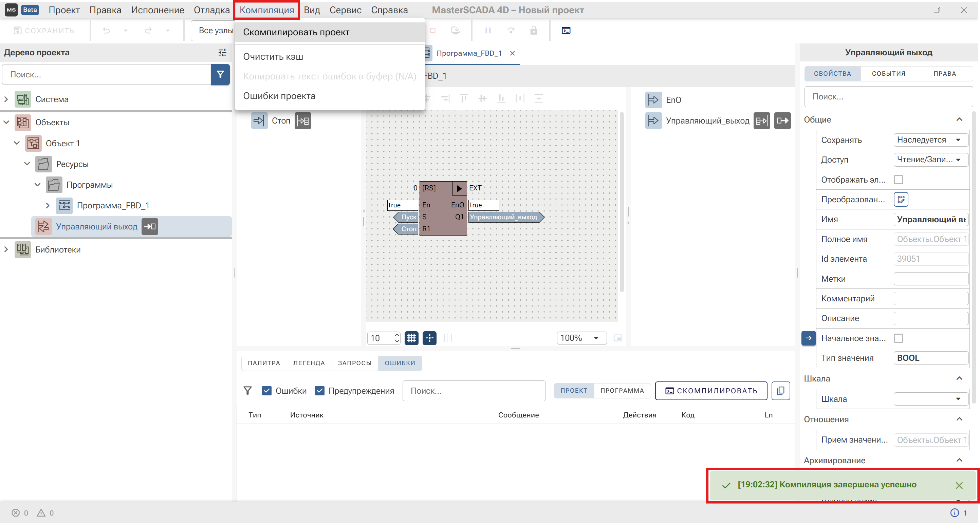Open the 100% zoom dropdown
980x523 pixels.
[581, 338]
